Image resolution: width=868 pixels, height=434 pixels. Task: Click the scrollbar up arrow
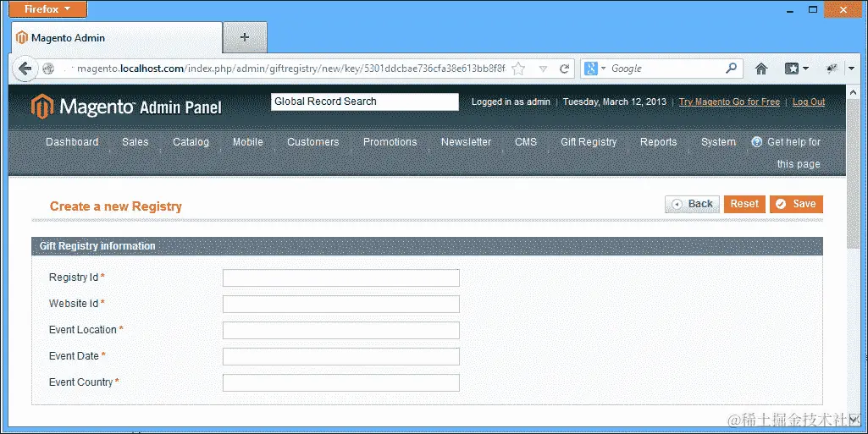click(x=853, y=92)
